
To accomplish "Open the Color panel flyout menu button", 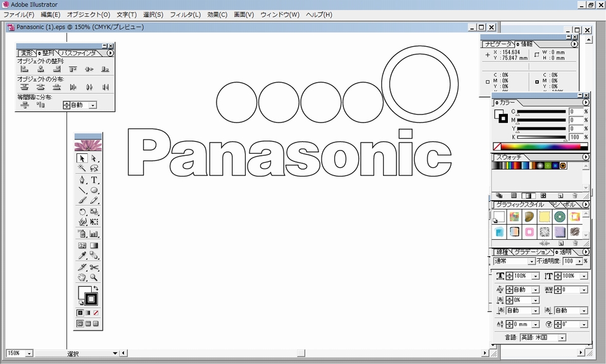I will (x=585, y=103).
